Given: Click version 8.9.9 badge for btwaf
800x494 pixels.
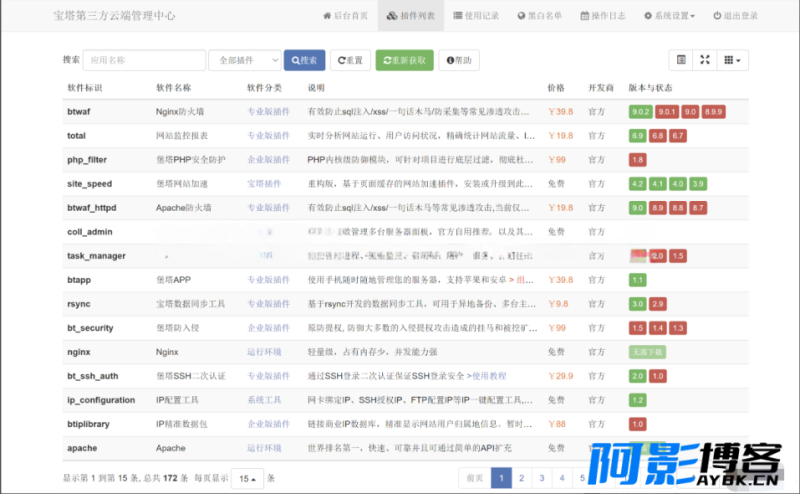Looking at the screenshot, I should [713, 112].
